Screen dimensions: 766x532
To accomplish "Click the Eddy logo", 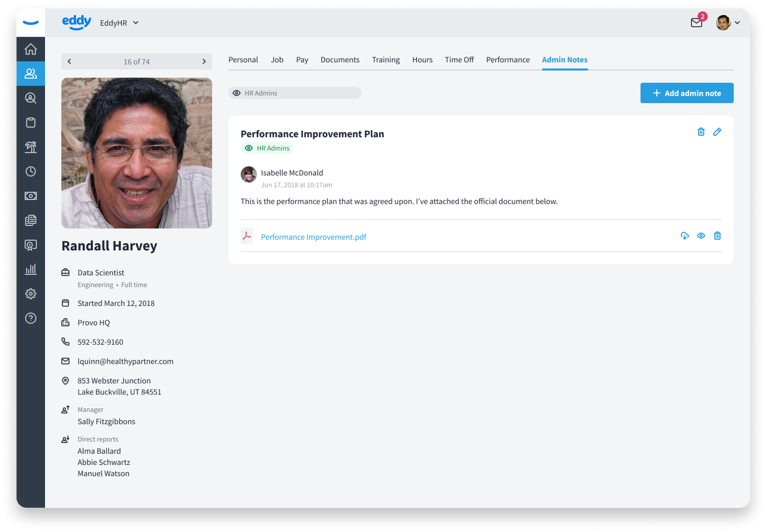I will coord(77,22).
